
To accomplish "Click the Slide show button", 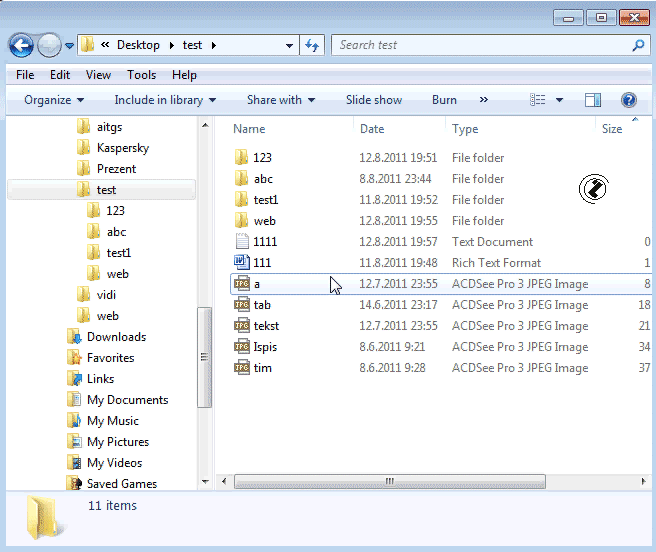I will pyautogui.click(x=374, y=100).
